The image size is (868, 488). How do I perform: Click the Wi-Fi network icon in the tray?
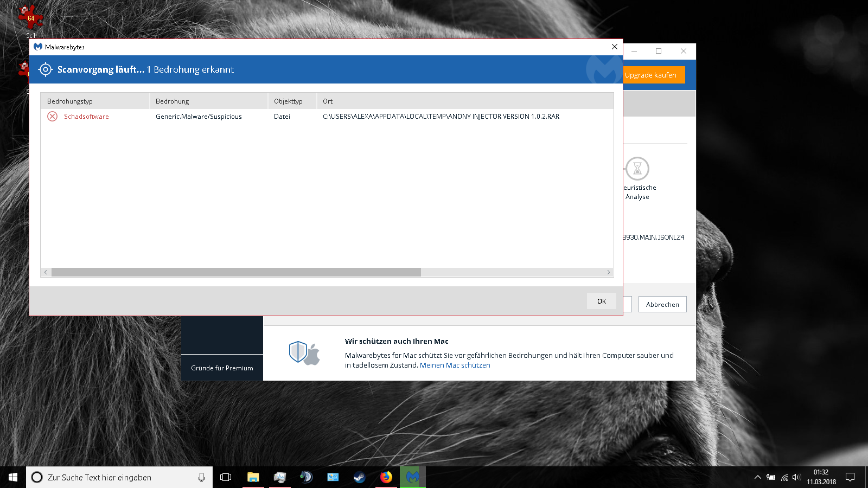(x=784, y=477)
